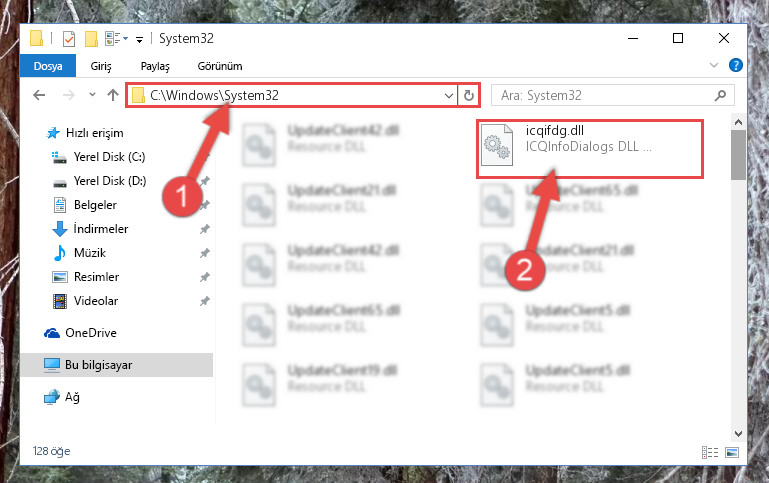This screenshot has width=769, height=483.
Task: Unpin Resimler using its pin icon
Action: pyautogui.click(x=205, y=277)
